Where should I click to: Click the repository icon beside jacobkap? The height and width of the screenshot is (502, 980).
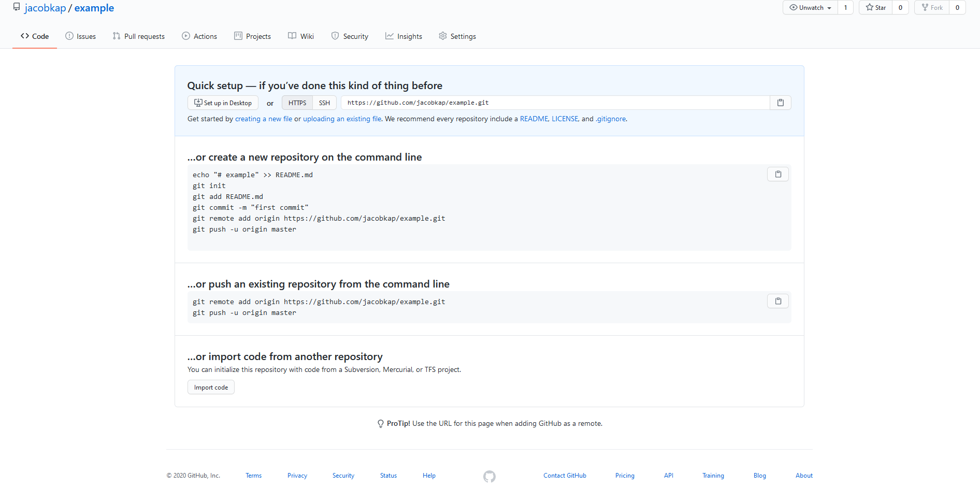[x=17, y=7]
